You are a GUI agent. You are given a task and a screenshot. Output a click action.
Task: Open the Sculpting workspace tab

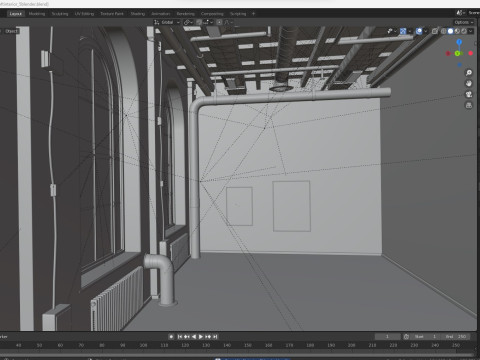tap(60, 14)
